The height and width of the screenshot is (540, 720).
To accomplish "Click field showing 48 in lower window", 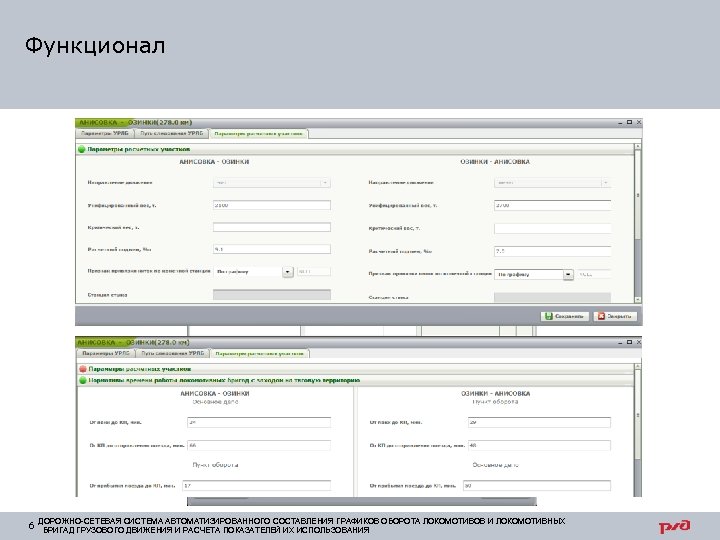I will (x=539, y=445).
